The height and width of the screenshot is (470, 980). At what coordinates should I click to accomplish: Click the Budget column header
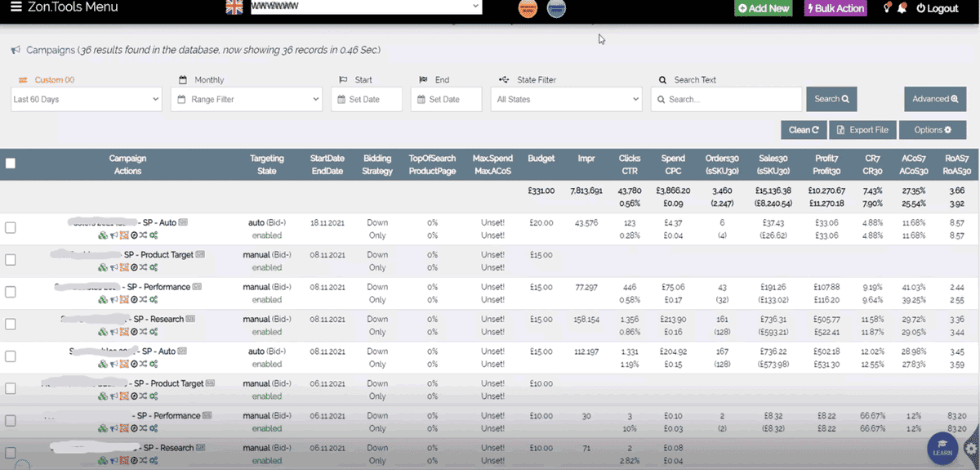[x=541, y=159]
